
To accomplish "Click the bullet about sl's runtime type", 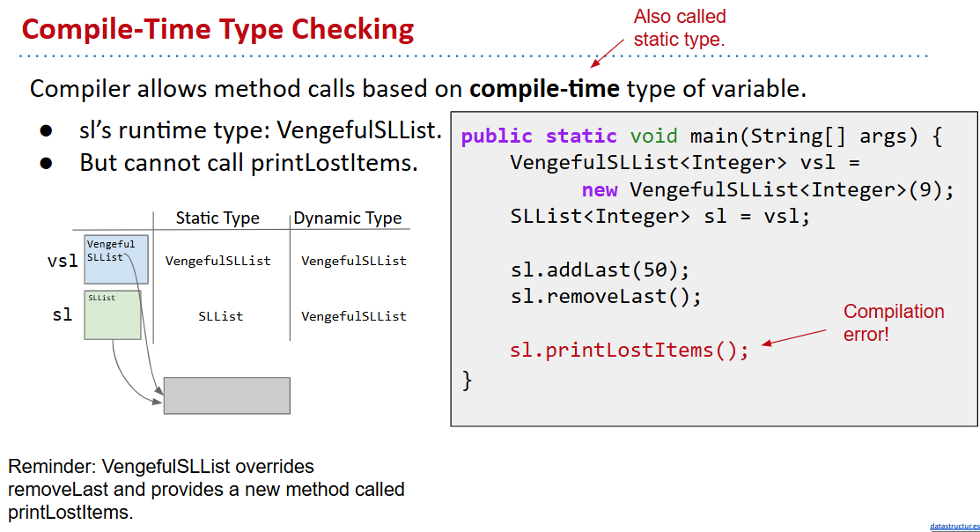I will click(x=260, y=131).
